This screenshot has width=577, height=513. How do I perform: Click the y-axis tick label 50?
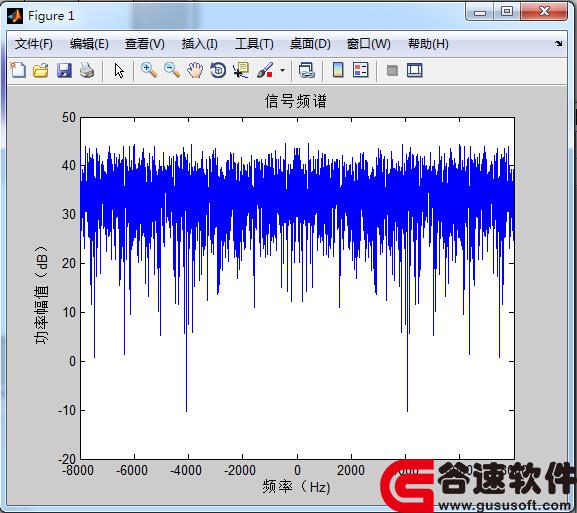coord(69,117)
